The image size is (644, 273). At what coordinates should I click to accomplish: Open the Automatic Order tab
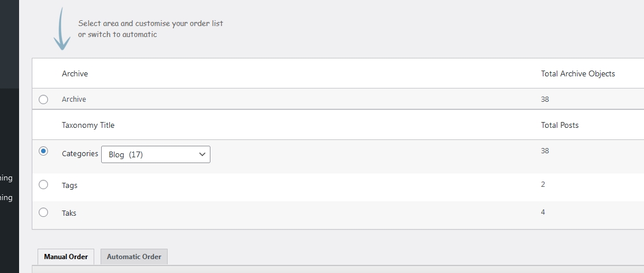pos(134,257)
